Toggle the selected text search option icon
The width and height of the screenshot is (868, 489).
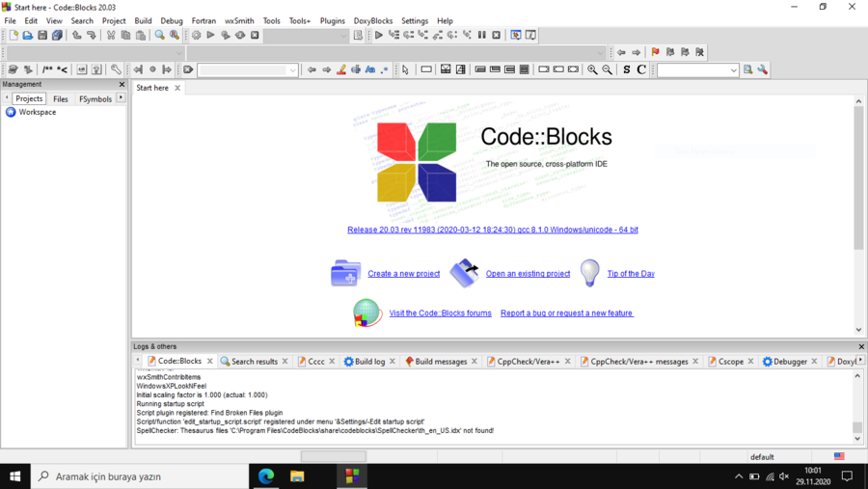tap(356, 69)
